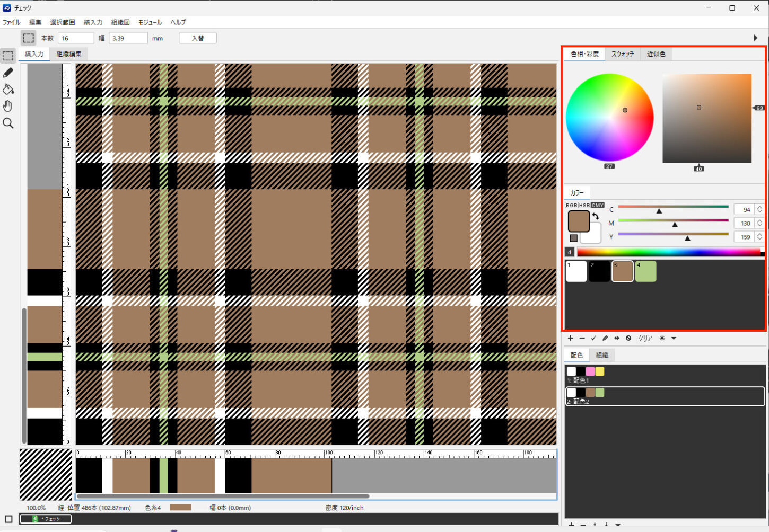Image resolution: width=769 pixels, height=532 pixels.
Task: Select the magnifier zoom tool
Action: (8, 123)
